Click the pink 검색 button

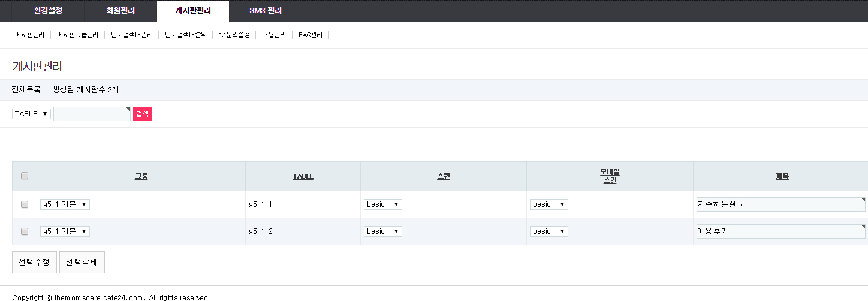tap(143, 114)
